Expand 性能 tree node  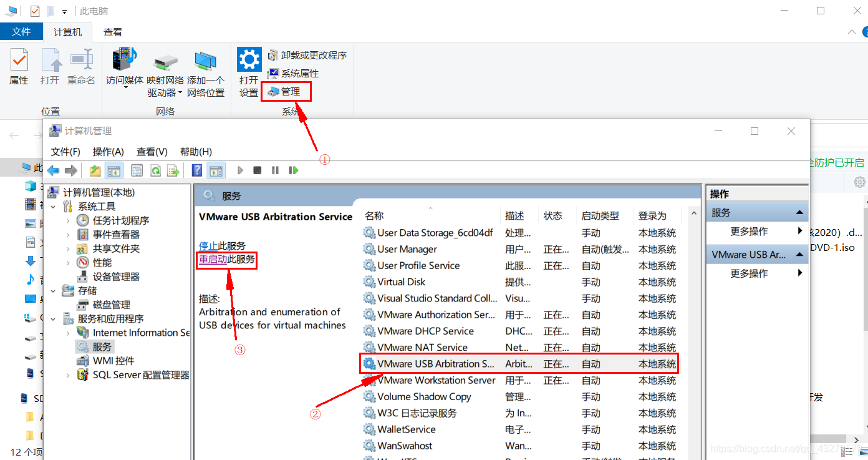[x=67, y=263]
